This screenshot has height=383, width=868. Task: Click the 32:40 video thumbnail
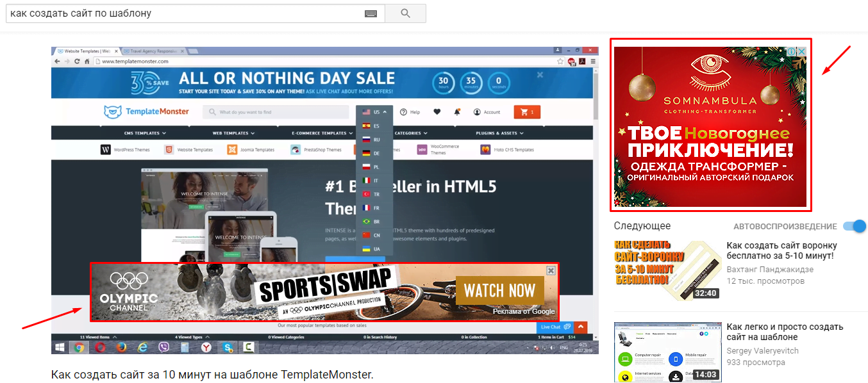tap(667, 271)
